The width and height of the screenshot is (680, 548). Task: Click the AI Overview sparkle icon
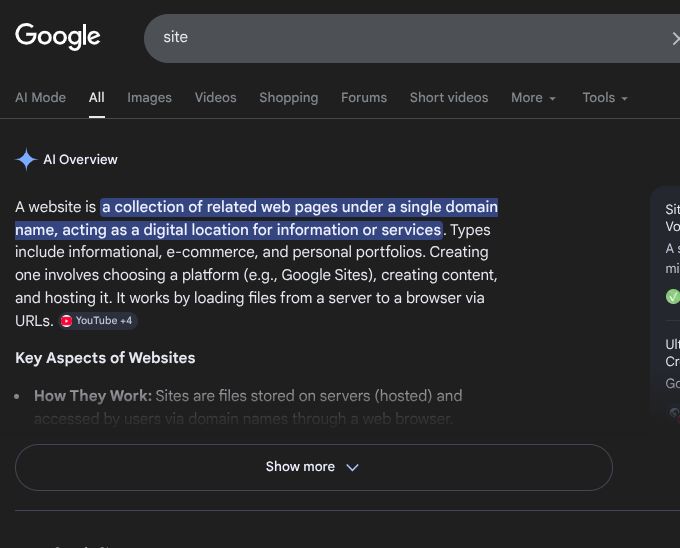(26, 160)
